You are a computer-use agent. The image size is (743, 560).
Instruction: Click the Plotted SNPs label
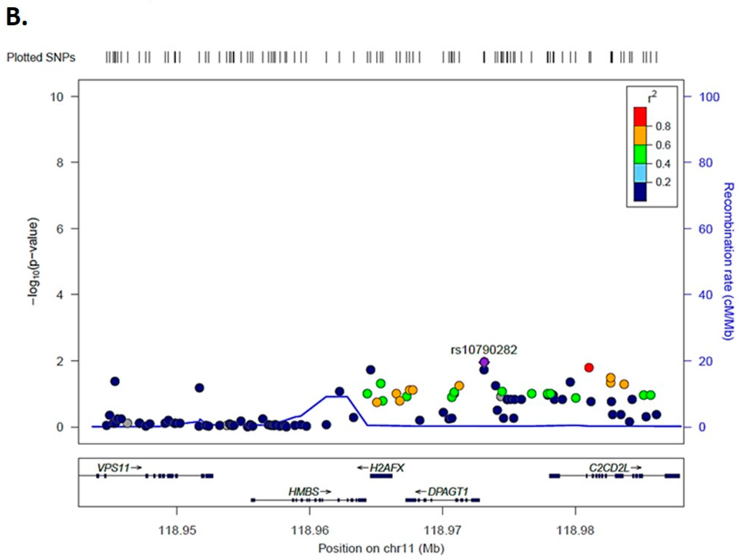[x=41, y=57]
